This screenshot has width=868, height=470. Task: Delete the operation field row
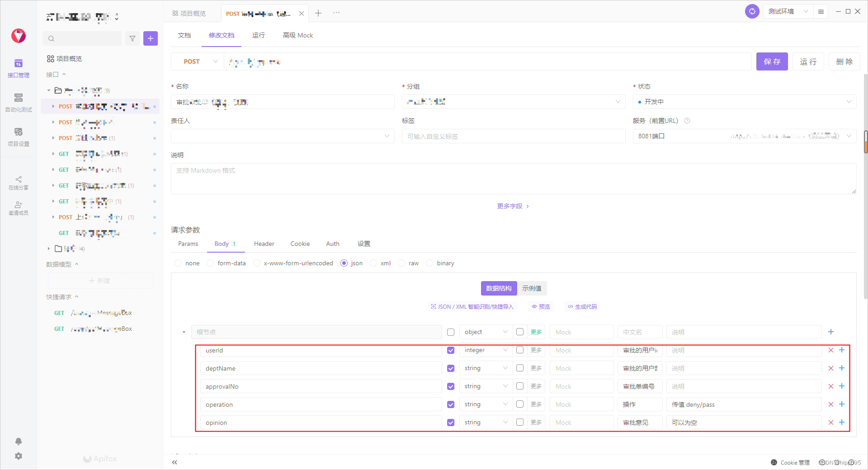831,404
